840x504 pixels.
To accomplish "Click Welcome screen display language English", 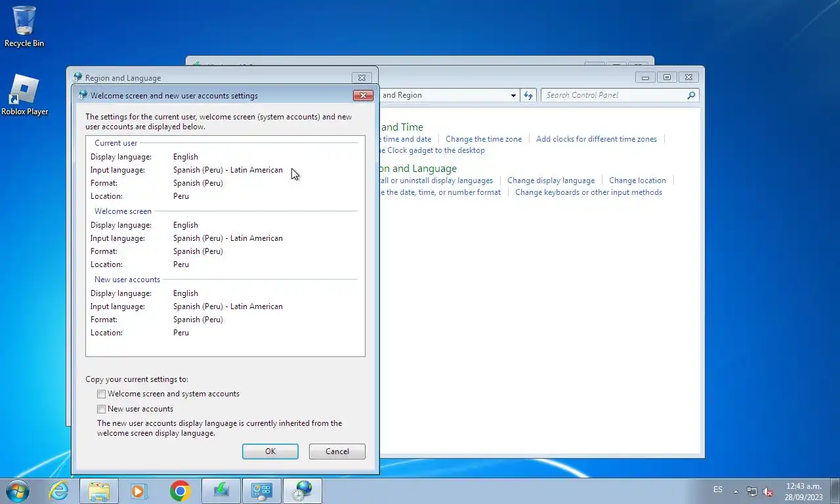I will coord(186,225).
